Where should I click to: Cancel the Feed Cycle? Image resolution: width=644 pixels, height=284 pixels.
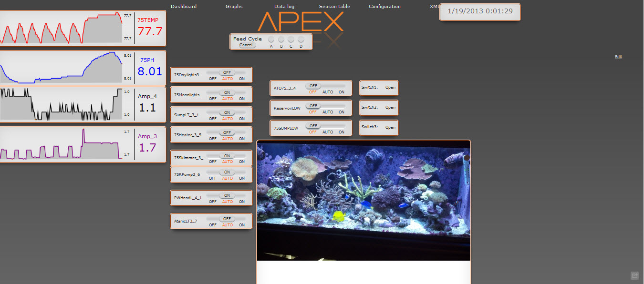click(246, 45)
